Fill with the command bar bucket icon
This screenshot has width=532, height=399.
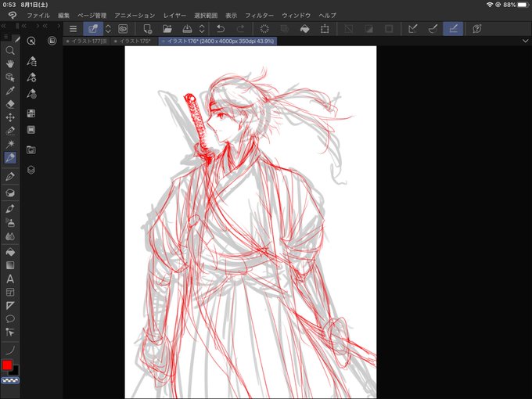point(304,29)
